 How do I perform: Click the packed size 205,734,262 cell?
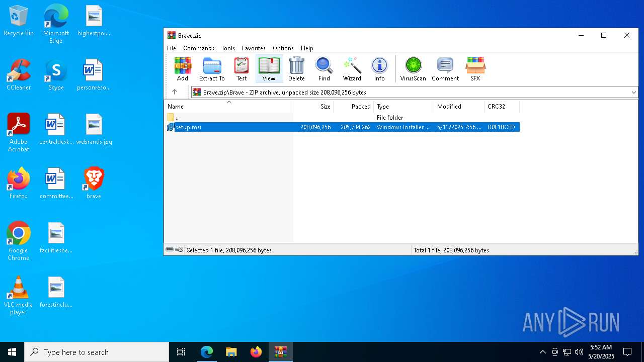click(x=355, y=127)
